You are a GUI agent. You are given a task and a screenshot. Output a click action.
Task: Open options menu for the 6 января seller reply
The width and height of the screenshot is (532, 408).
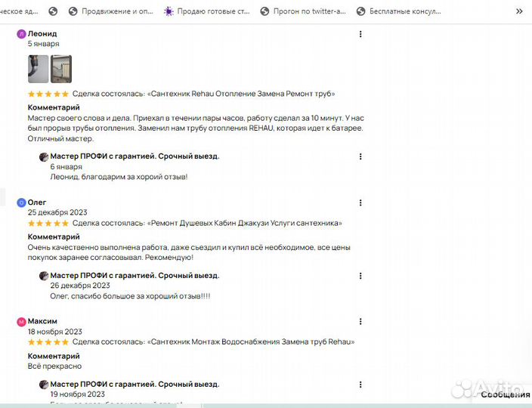click(x=360, y=156)
